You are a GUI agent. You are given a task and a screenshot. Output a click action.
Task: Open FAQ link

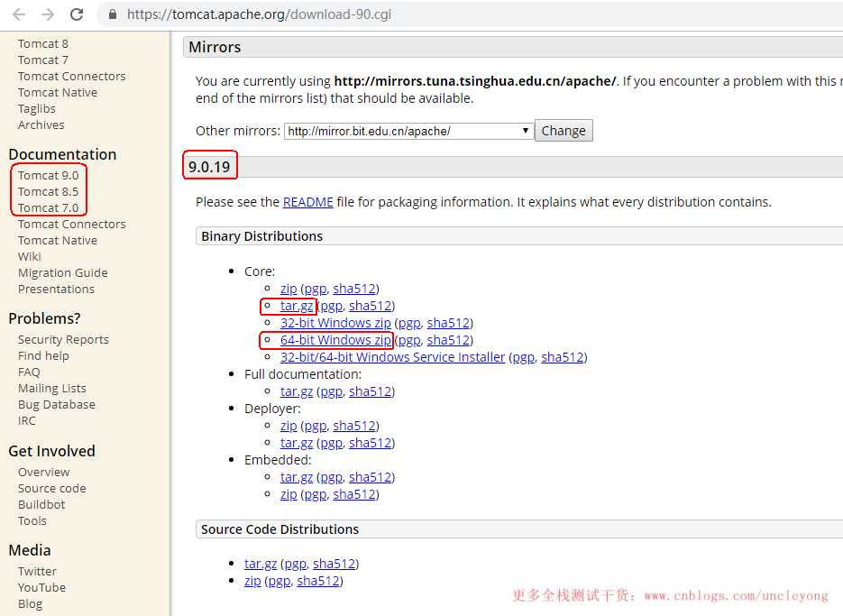(x=29, y=372)
